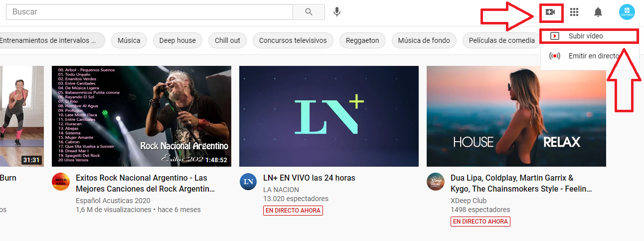Visit Español Acusticas 2020 channel name
The image size is (644, 241).
(113, 200)
